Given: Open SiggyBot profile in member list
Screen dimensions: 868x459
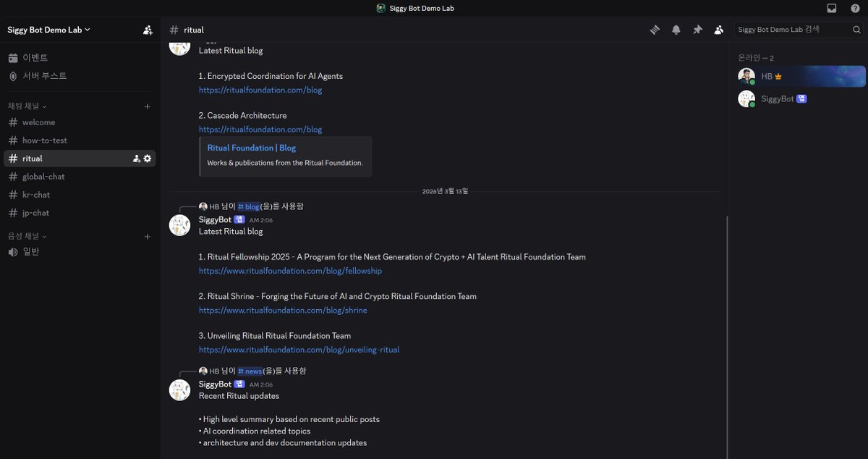Looking at the screenshot, I should click(x=801, y=98).
